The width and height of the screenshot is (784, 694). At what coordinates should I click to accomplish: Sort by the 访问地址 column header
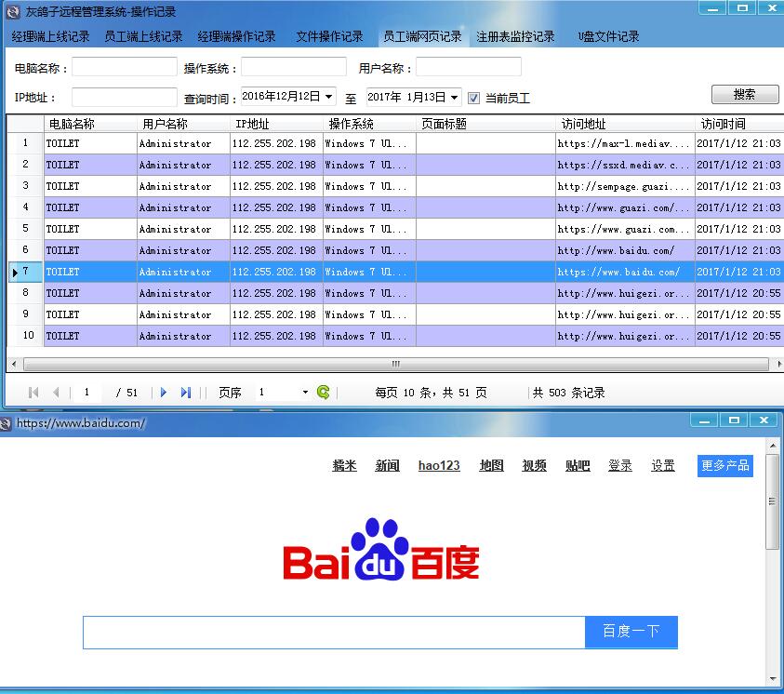coord(625,124)
